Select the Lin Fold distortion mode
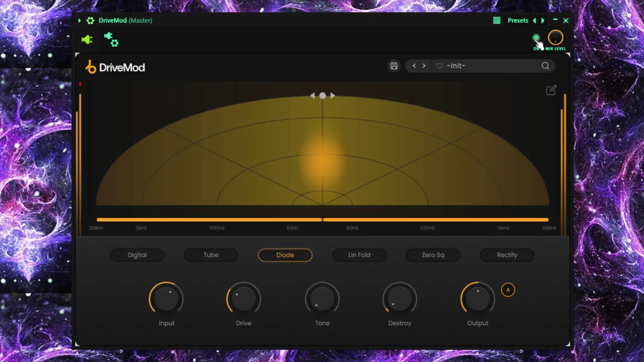644x362 pixels. (x=359, y=255)
